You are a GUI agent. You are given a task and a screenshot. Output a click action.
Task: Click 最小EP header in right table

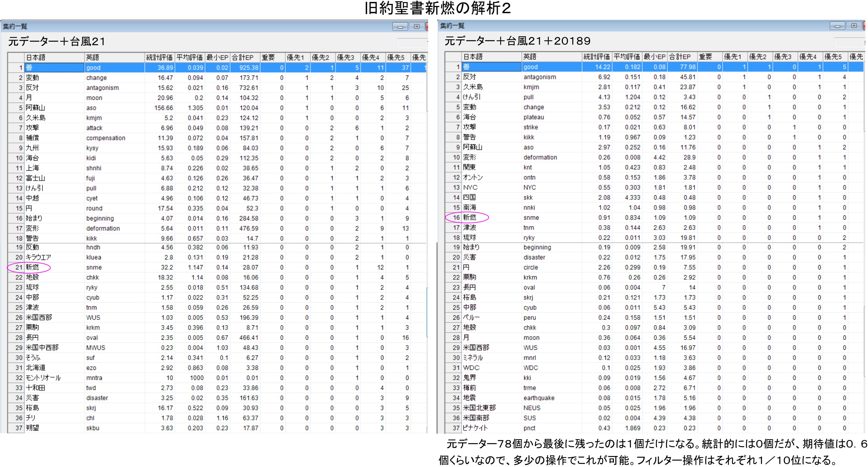coord(654,57)
